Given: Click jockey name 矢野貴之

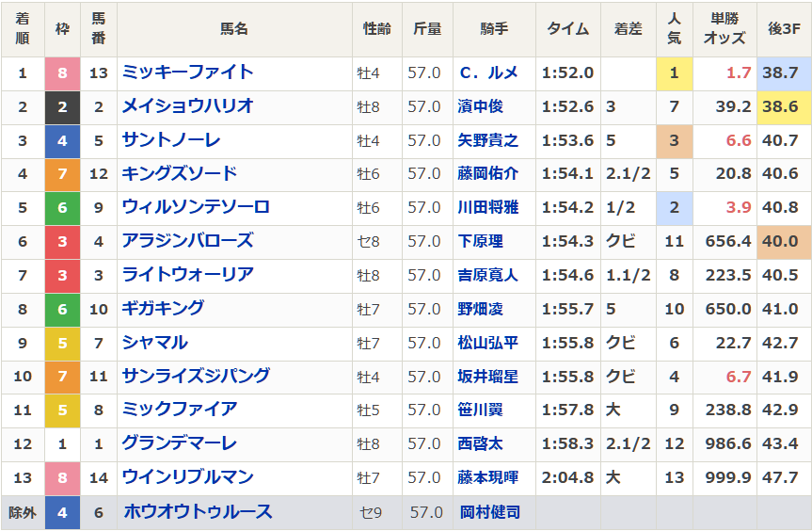Looking at the screenshot, I should (x=487, y=140).
